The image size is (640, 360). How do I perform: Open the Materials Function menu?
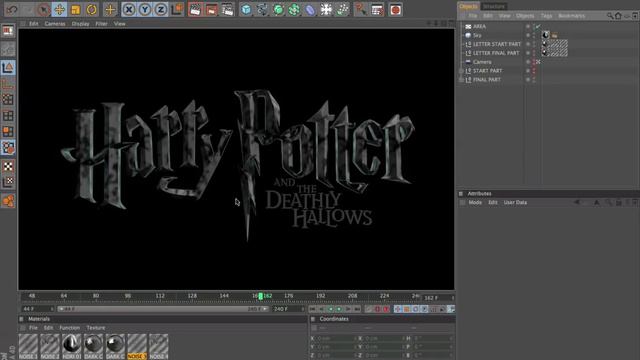[69, 328]
